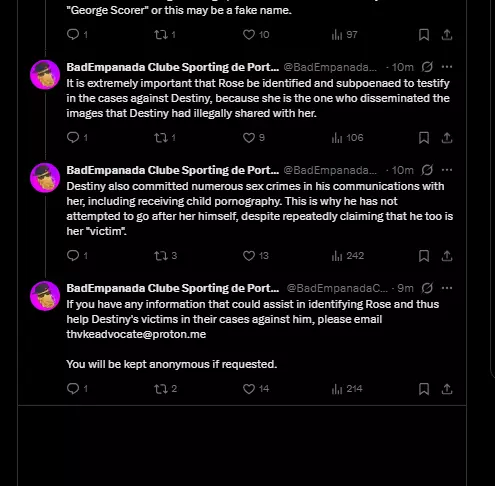The height and width of the screenshot is (486, 495).
Task: Retweet the 'George Scorer' tweet
Action: pos(165,35)
